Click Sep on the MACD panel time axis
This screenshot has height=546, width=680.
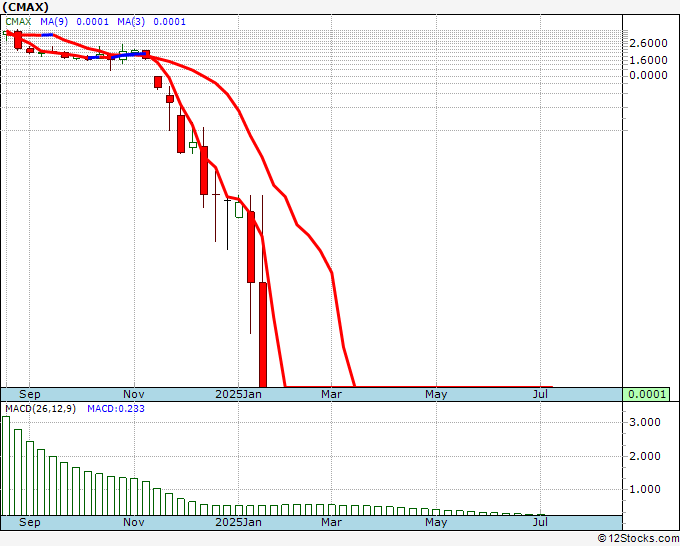[x=29, y=522]
